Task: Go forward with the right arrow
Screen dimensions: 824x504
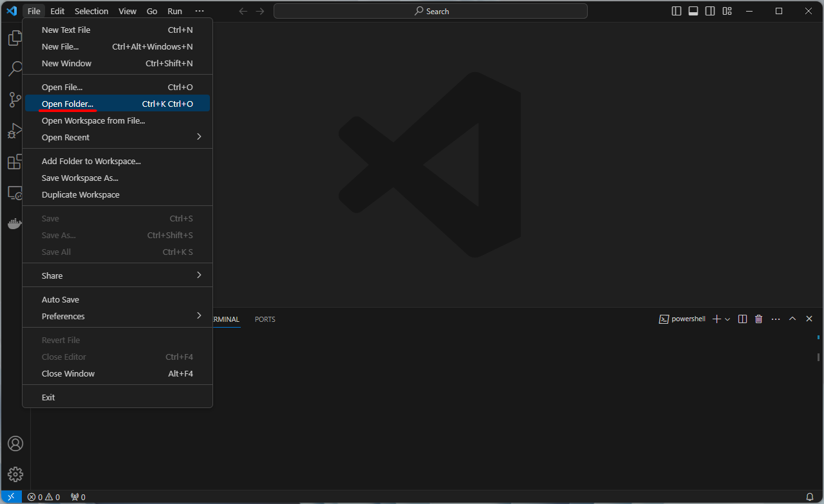Action: point(260,11)
